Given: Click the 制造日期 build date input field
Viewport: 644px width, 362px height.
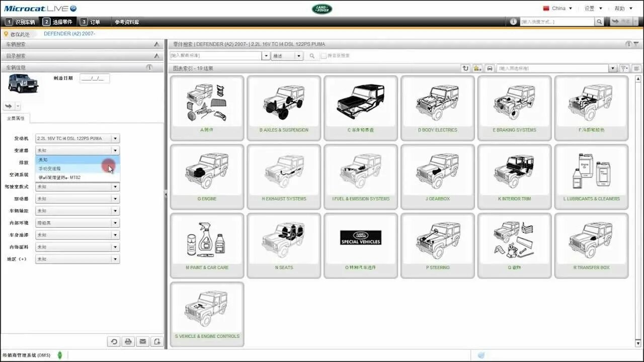Looking at the screenshot, I should coord(95,78).
